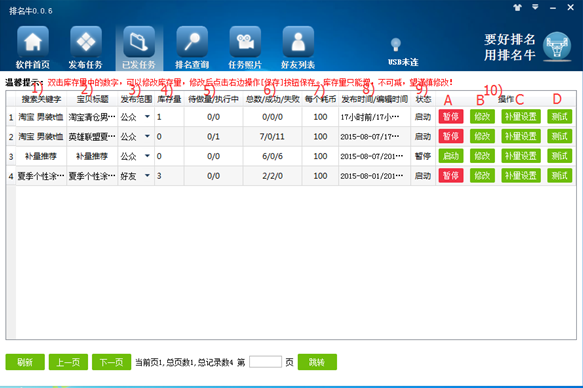Select stock value 1 in row 1
This screenshot has height=388, width=583.
(169, 117)
